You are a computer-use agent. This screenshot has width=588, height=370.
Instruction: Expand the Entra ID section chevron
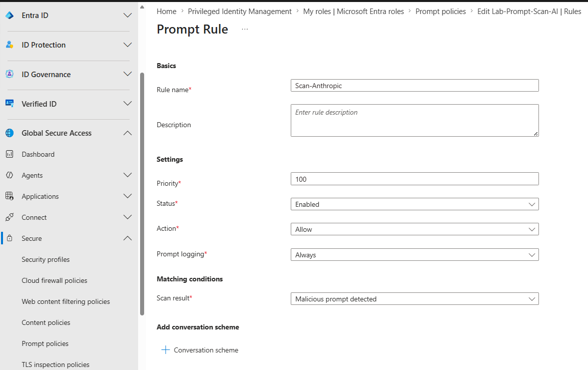pos(128,16)
